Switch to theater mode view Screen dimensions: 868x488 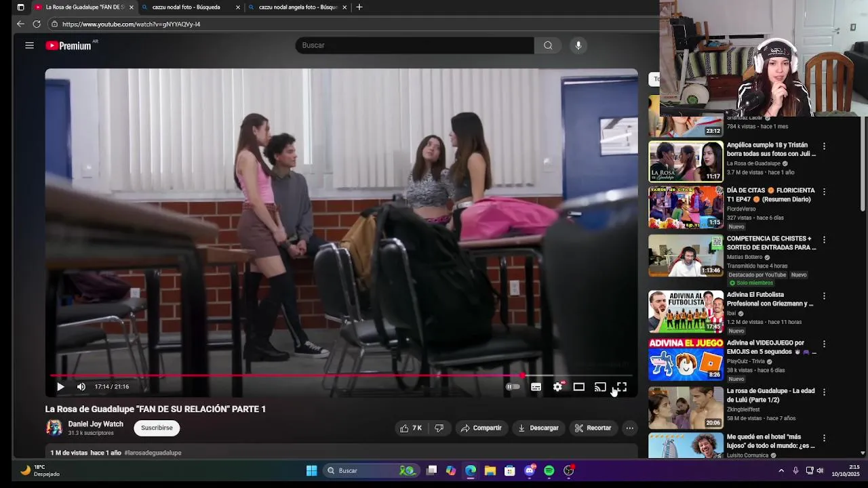(578, 387)
